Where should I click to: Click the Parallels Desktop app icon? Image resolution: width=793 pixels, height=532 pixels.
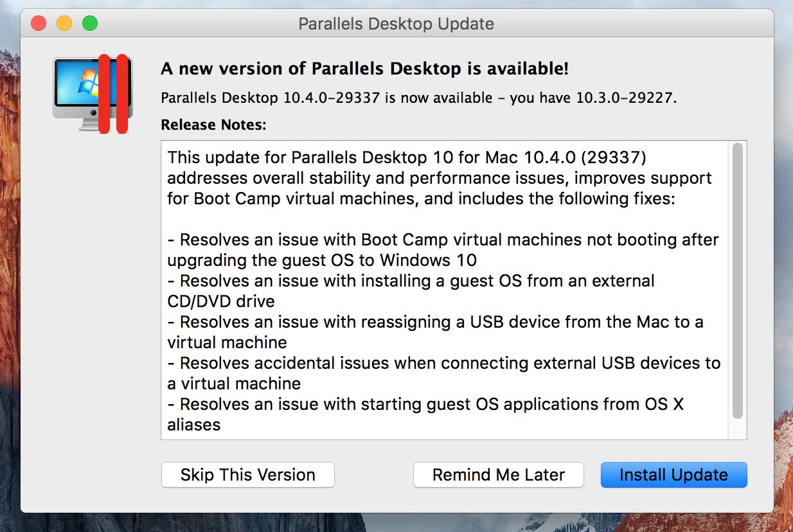tap(93, 94)
